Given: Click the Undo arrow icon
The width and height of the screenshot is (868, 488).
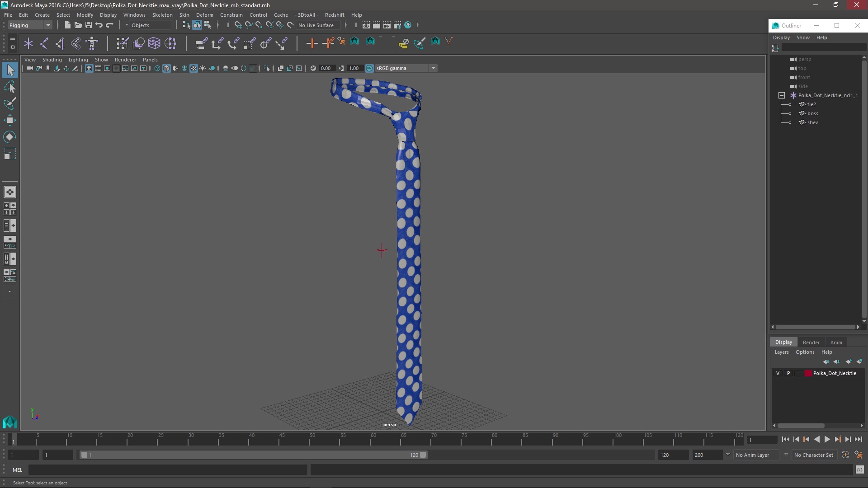Looking at the screenshot, I should pyautogui.click(x=99, y=25).
